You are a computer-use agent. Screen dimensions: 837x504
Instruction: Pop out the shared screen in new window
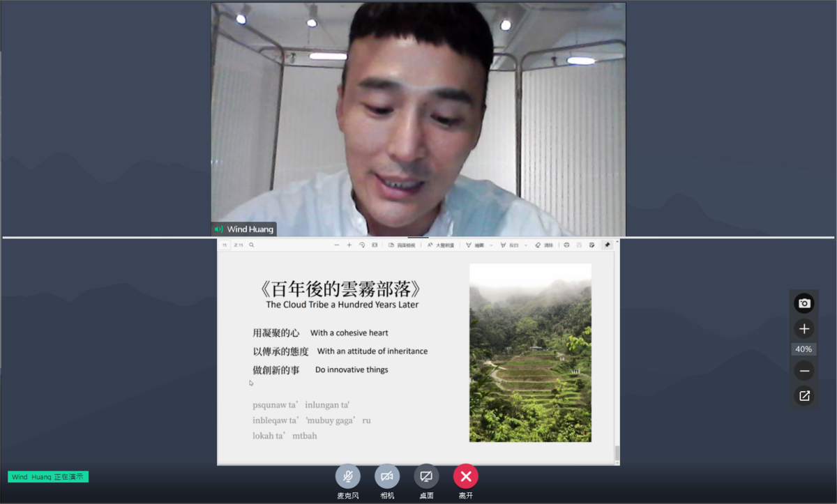[804, 396]
